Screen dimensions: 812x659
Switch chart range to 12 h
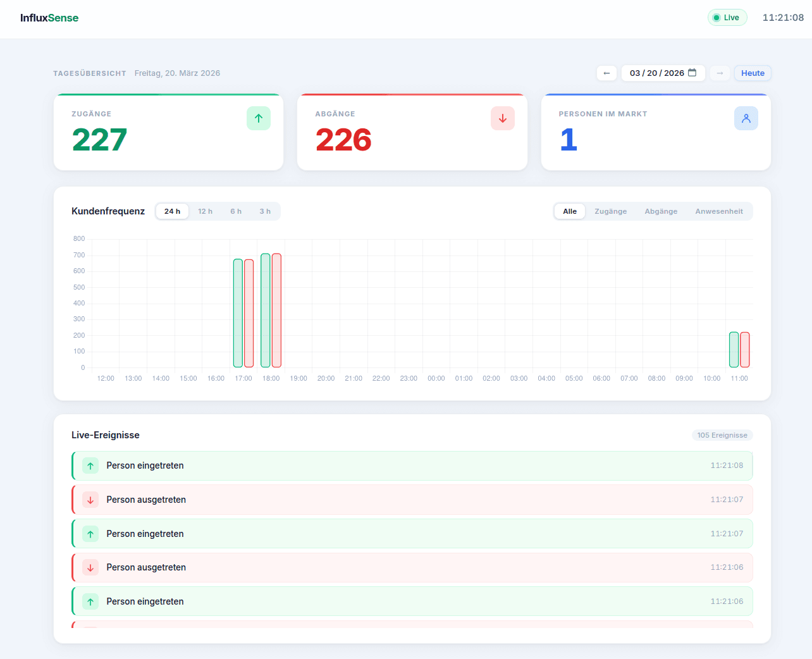coord(205,211)
